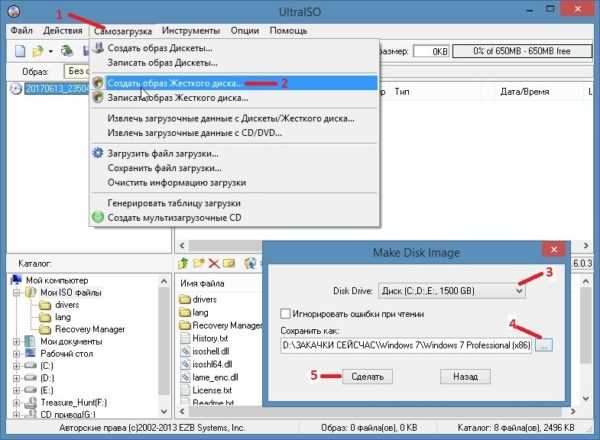Image resolution: width=600 pixels, height=440 pixels.
Task: Collapse the Мои ISO файлы tree node
Action: click(x=16, y=293)
